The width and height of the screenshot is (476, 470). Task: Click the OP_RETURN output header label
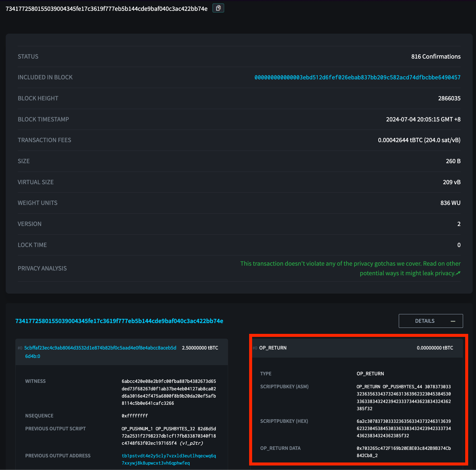[x=273, y=348]
